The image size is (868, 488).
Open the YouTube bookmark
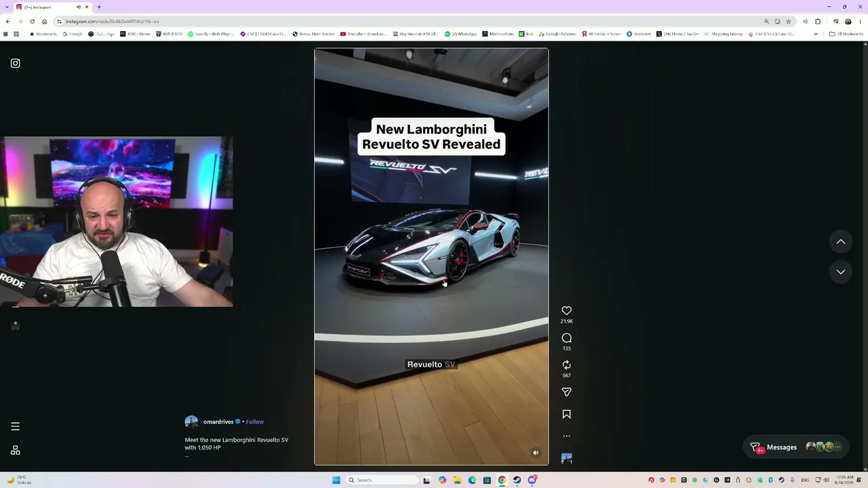363,34
